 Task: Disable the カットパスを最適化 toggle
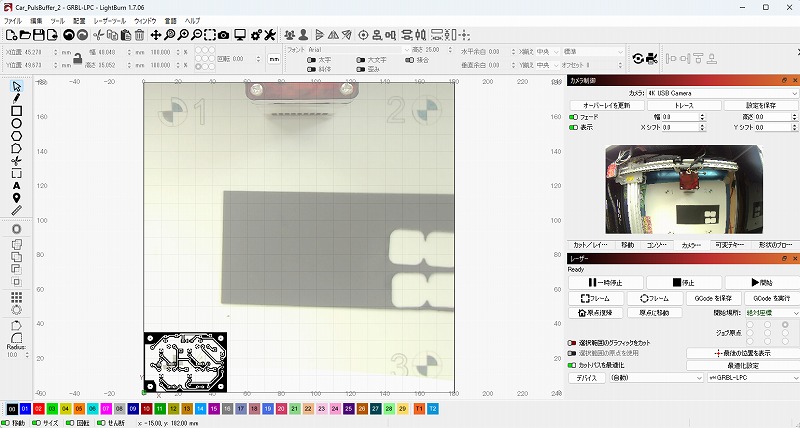pos(574,364)
